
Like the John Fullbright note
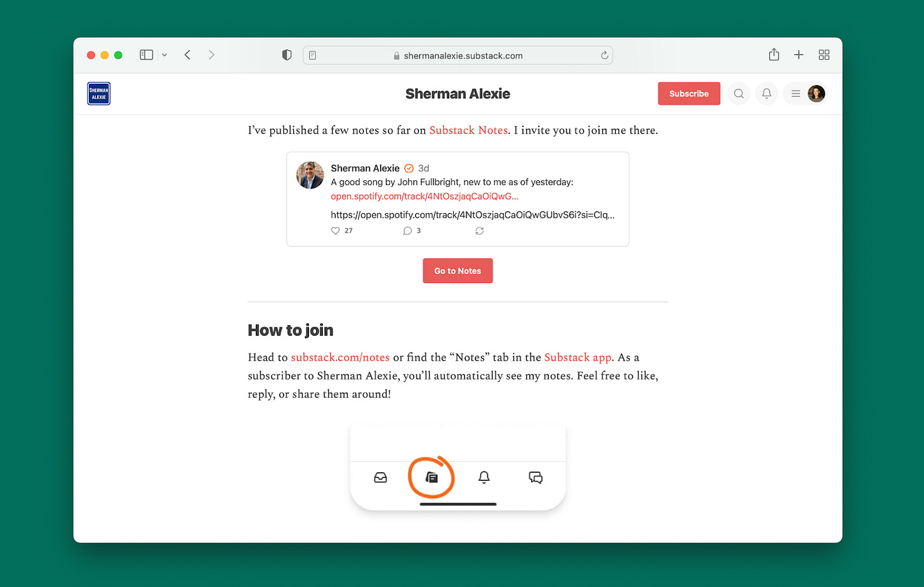tap(336, 230)
